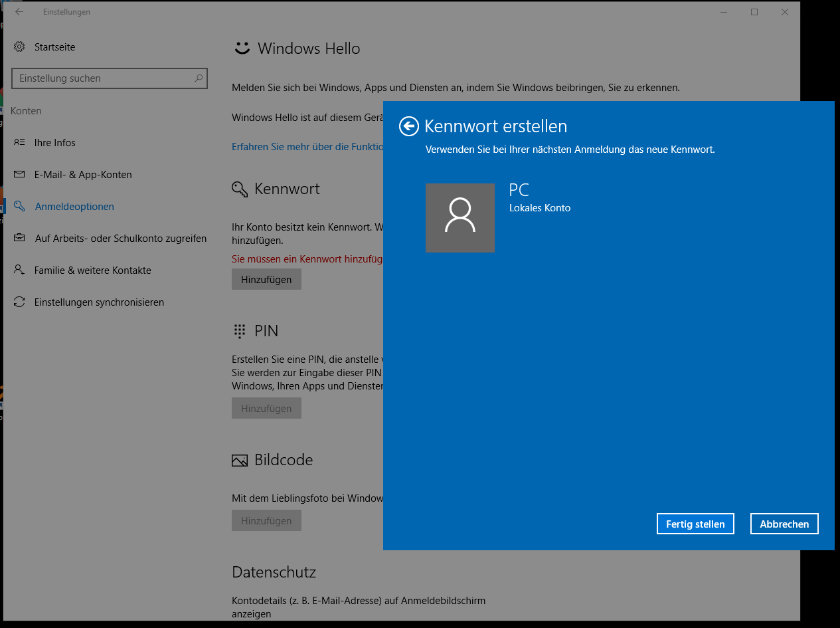Click the magnifier icon in the search box

(198, 78)
